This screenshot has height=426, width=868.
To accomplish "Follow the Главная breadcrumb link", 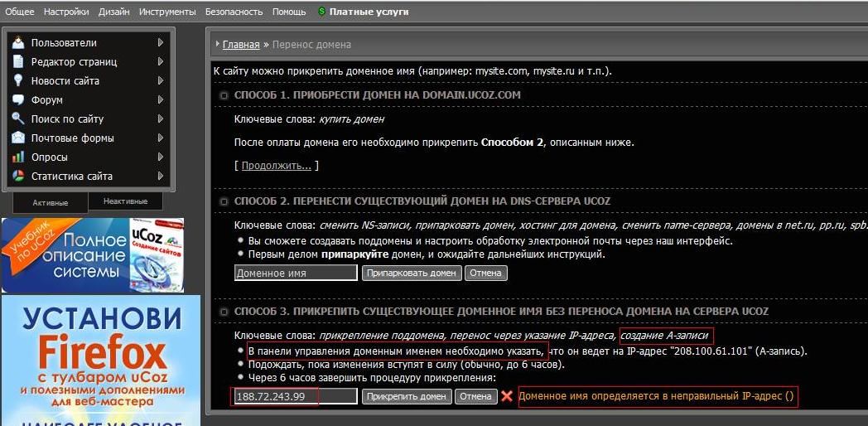I will click(x=241, y=45).
